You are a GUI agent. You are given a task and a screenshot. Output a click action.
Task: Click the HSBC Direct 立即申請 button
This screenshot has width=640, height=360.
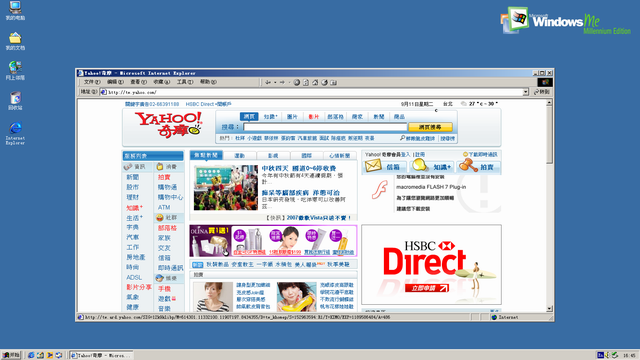tap(427, 288)
